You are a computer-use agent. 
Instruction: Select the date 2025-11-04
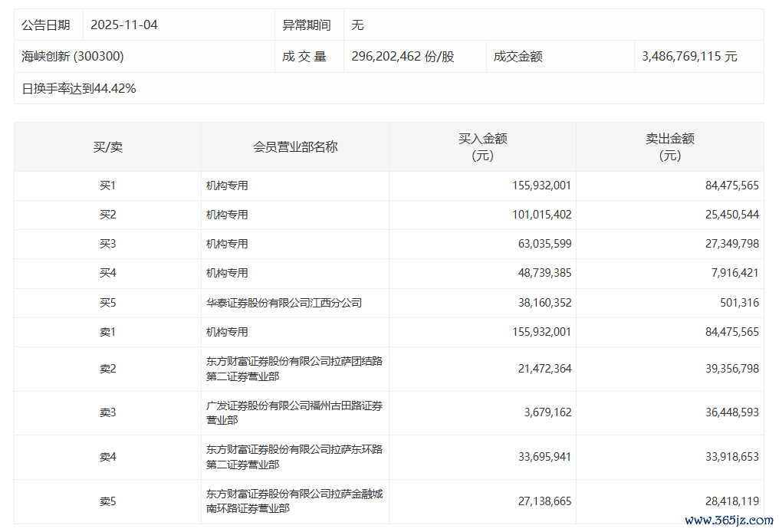point(124,25)
